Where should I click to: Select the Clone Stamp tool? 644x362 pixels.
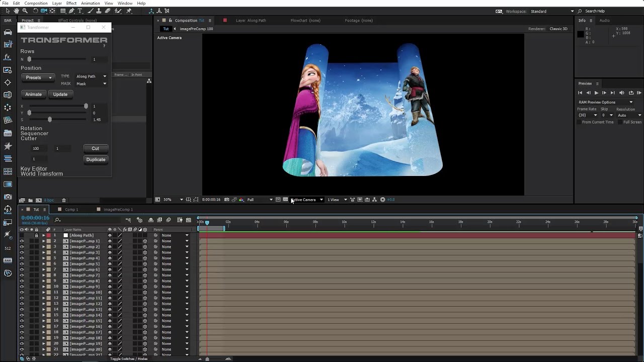click(99, 11)
